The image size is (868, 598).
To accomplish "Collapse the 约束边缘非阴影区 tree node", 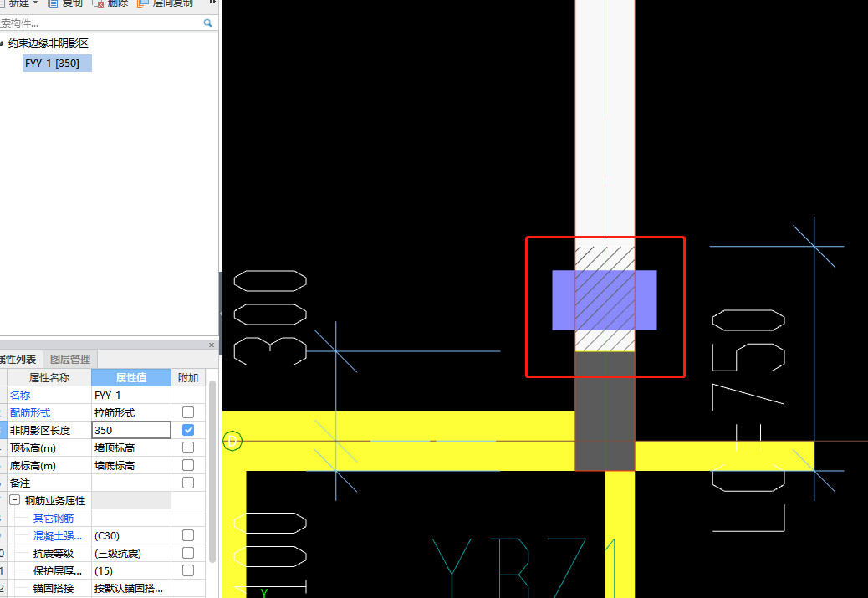I will click(2, 43).
